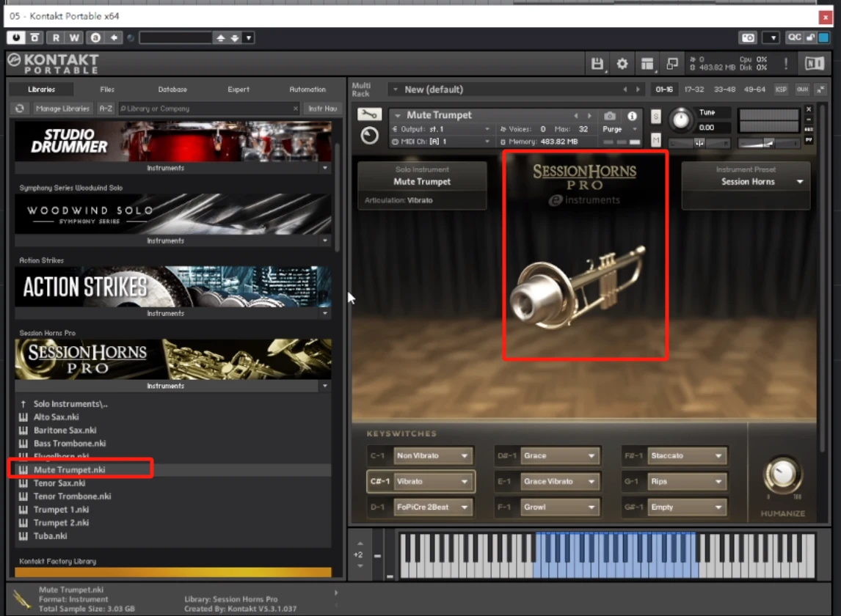This screenshot has width=841, height=616.
Task: Clear the library search with the X
Action: (296, 109)
